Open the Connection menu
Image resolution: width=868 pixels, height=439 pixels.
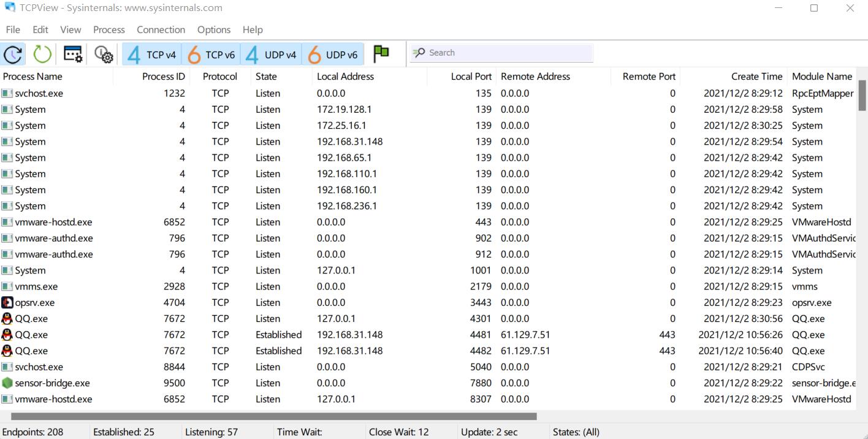[161, 29]
